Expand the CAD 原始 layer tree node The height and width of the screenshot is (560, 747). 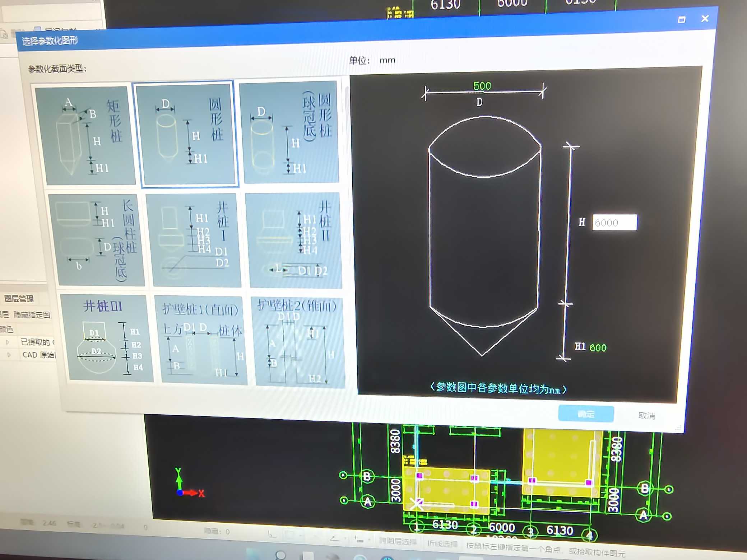click(x=9, y=355)
